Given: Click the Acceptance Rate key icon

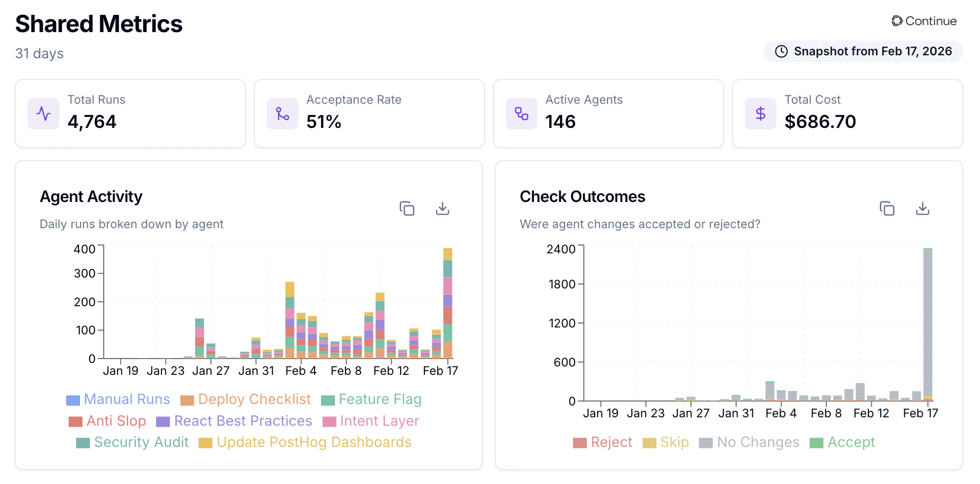Looking at the screenshot, I should coord(282,114).
